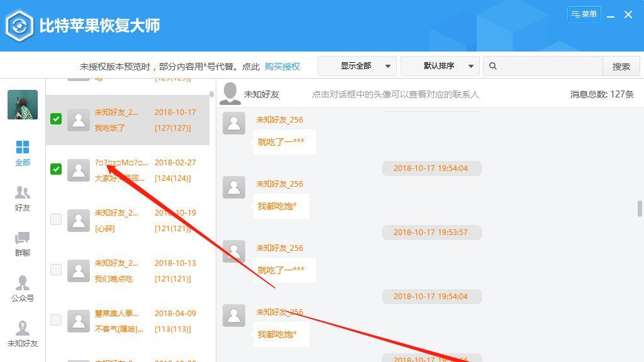Click the user profile photo thumbnail
Screen dimensions: 644x362
point(23,105)
